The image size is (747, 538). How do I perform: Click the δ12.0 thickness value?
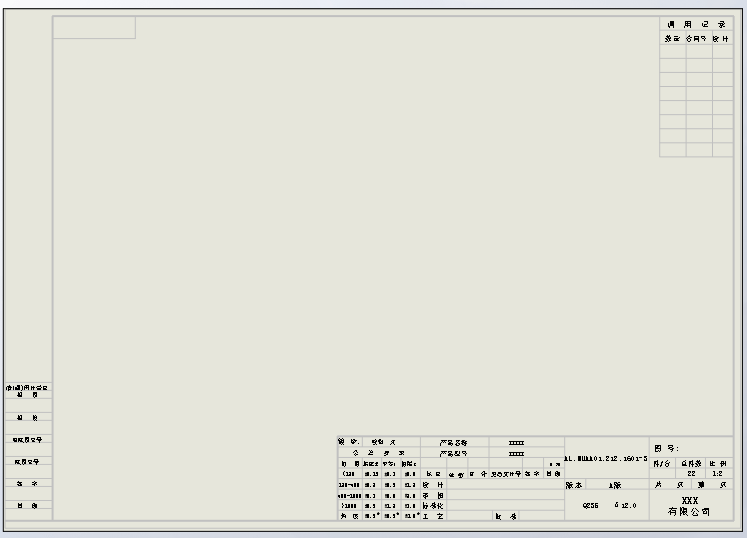coord(626,505)
